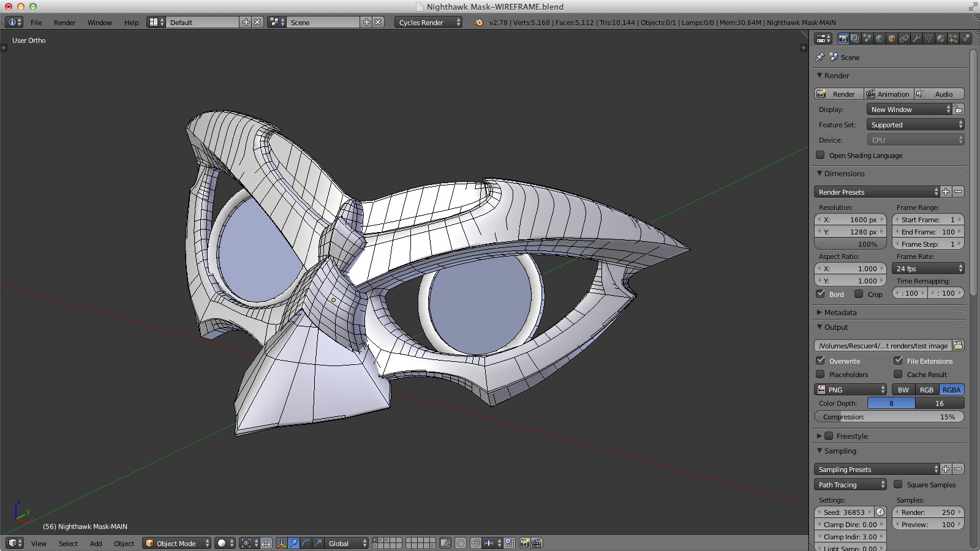Open the Mesh Data tab (triangle icon)
Image resolution: width=980 pixels, height=551 pixels.
click(929, 39)
